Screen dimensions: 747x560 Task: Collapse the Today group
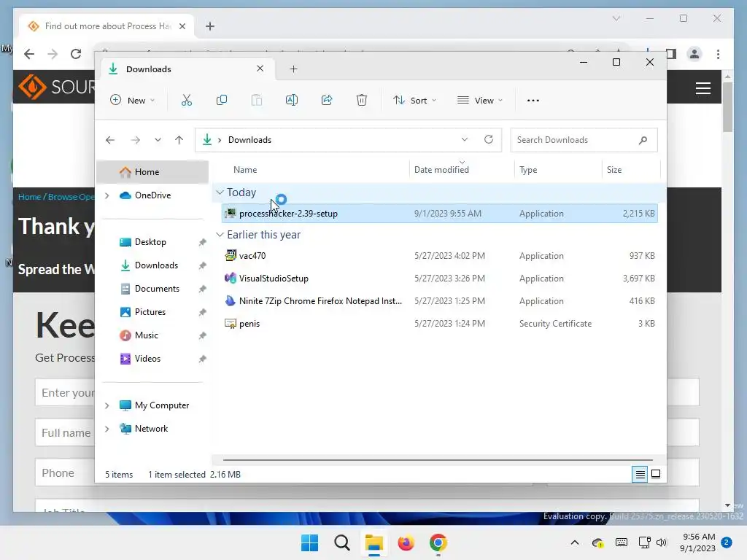pos(220,192)
